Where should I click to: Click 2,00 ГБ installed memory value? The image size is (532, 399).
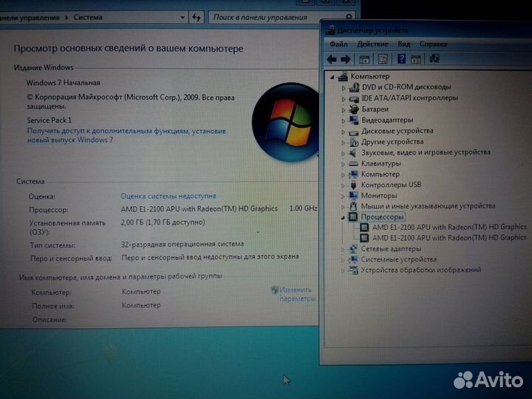point(163,222)
